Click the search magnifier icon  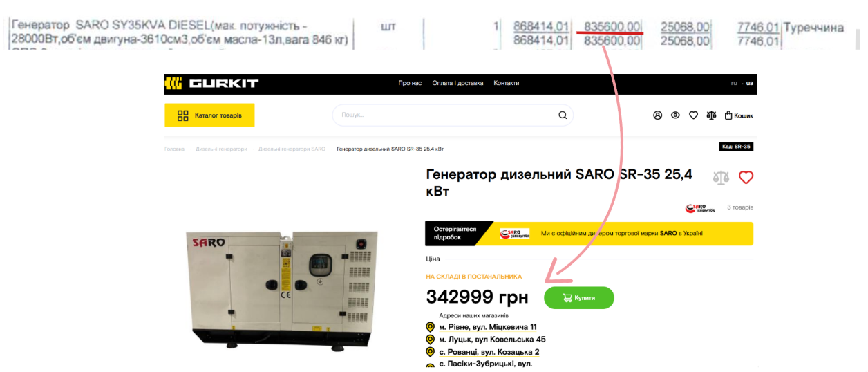click(x=563, y=115)
